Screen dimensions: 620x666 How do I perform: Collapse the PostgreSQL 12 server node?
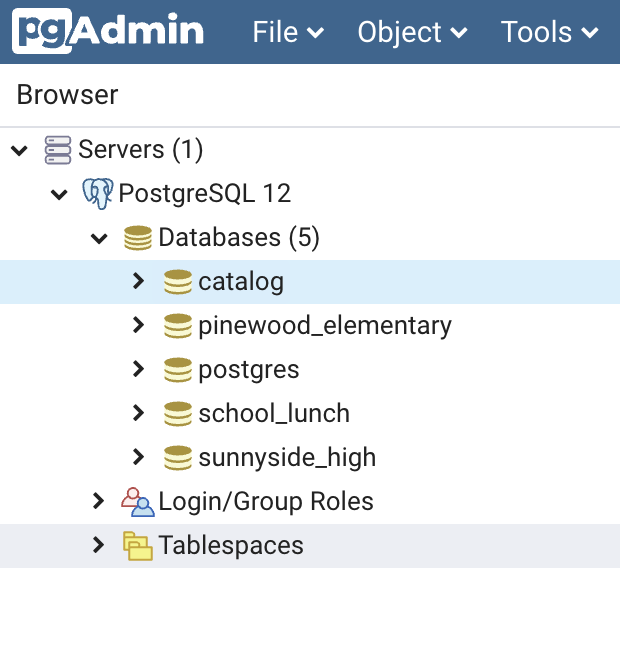(x=59, y=194)
